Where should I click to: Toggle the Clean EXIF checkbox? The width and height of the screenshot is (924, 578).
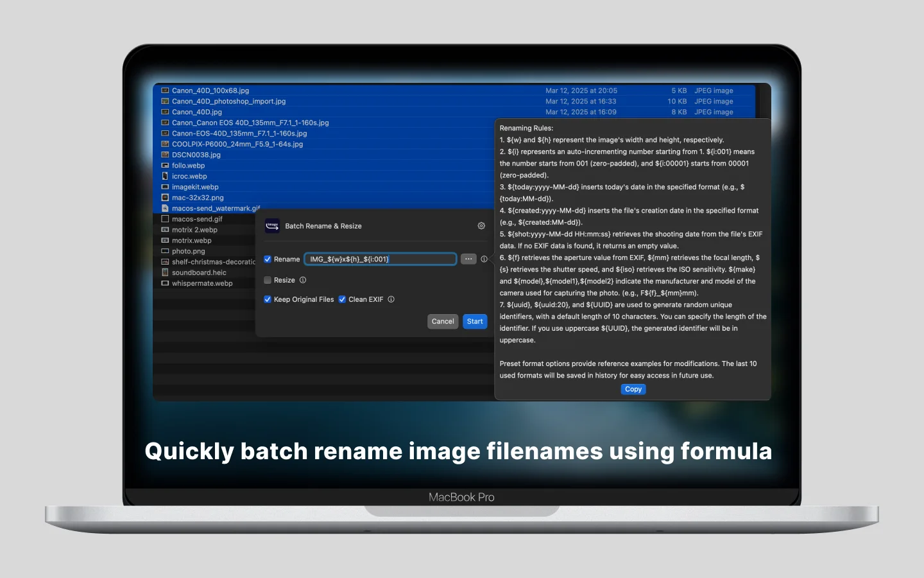(342, 299)
